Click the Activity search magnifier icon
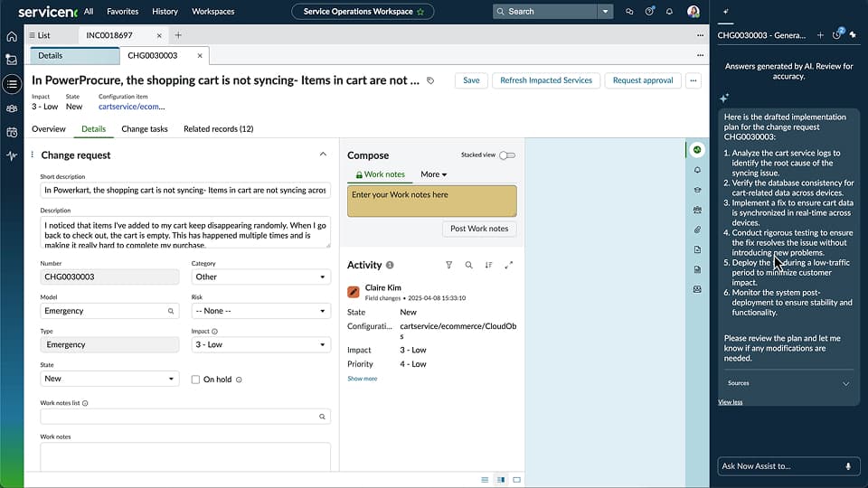 [468, 265]
